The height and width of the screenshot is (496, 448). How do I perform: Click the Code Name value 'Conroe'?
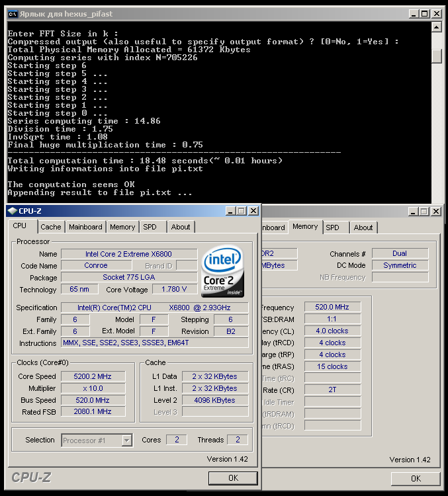[x=96, y=265]
